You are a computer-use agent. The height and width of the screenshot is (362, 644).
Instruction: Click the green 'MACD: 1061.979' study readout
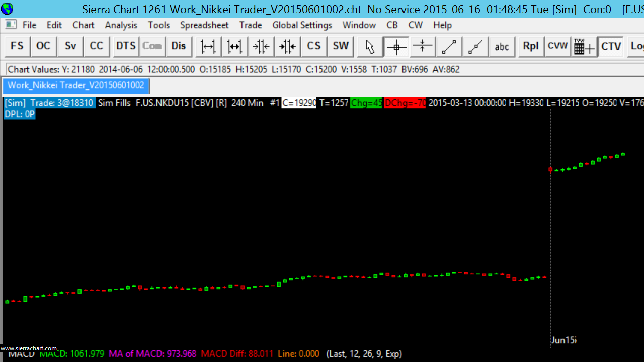(x=72, y=354)
